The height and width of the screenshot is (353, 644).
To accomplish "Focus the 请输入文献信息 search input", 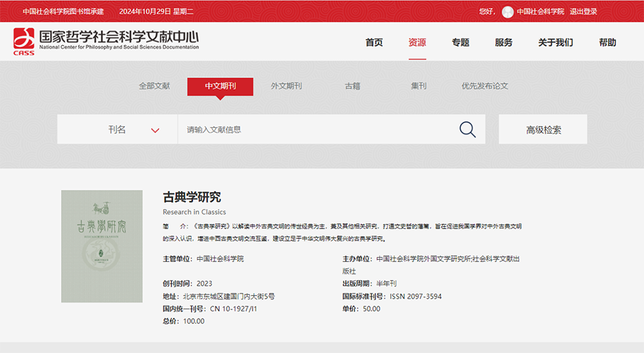I will coord(318,130).
